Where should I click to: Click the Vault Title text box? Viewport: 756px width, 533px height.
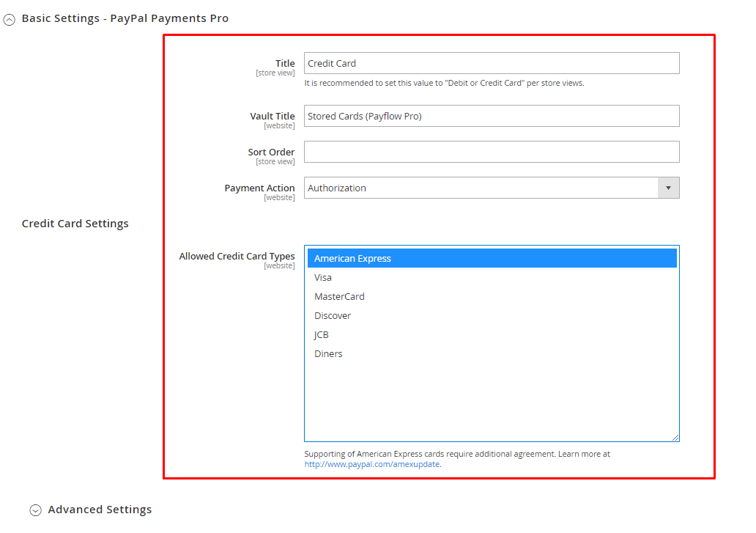click(491, 116)
